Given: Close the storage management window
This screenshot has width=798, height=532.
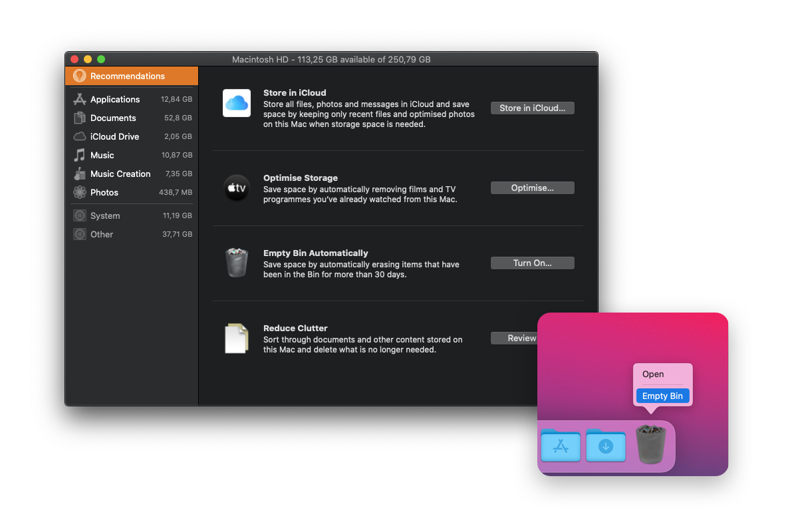Looking at the screenshot, I should [x=74, y=59].
